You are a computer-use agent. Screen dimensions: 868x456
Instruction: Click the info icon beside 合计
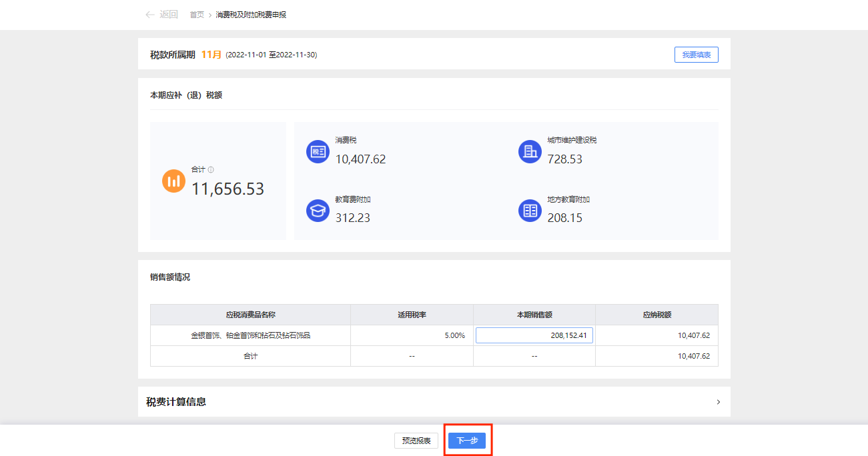(211, 170)
